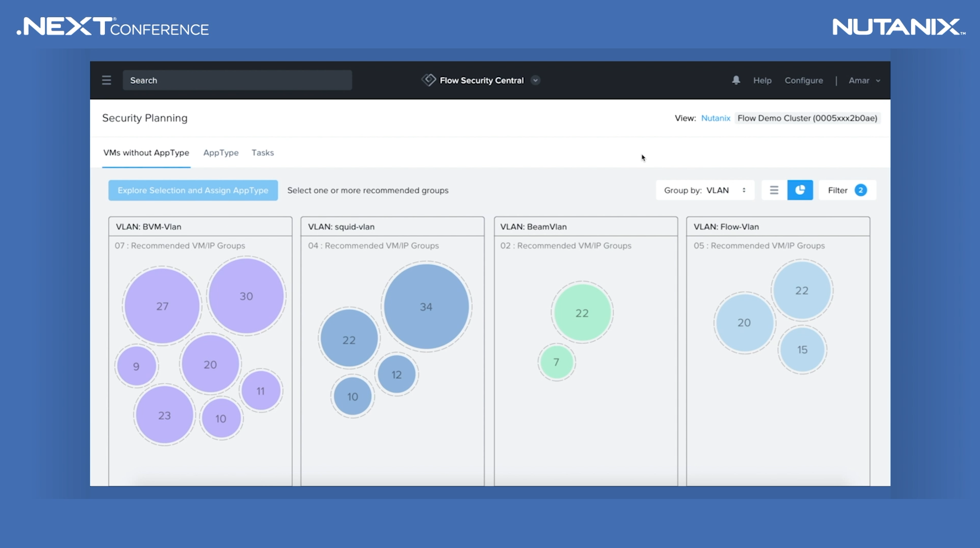Expand the Flow Security Central dropdown

(x=535, y=81)
